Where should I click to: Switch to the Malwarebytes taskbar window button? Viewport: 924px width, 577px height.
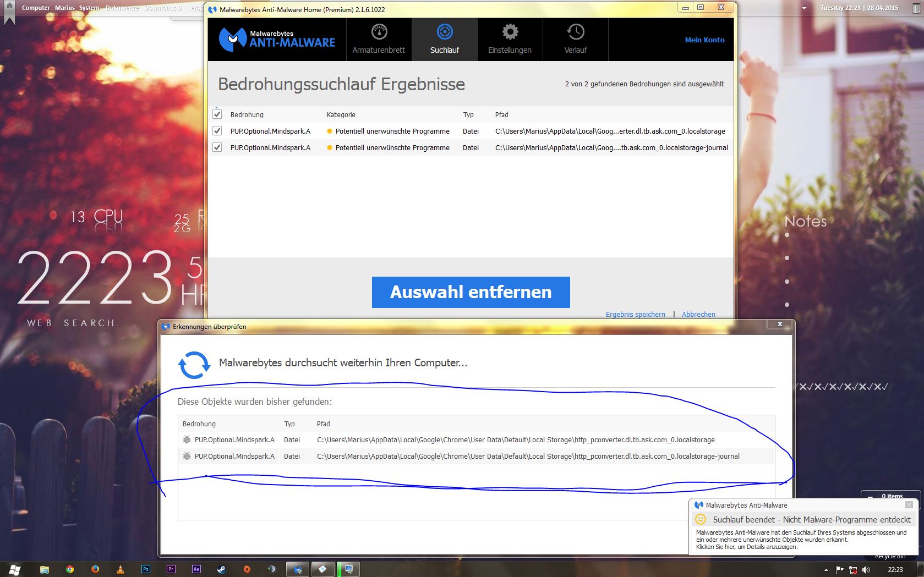pos(298,569)
